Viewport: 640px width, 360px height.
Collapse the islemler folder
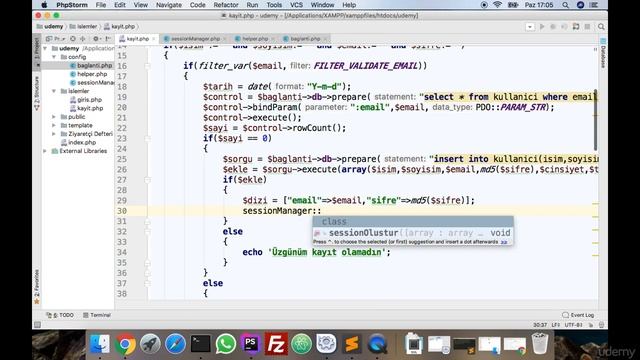54,91
